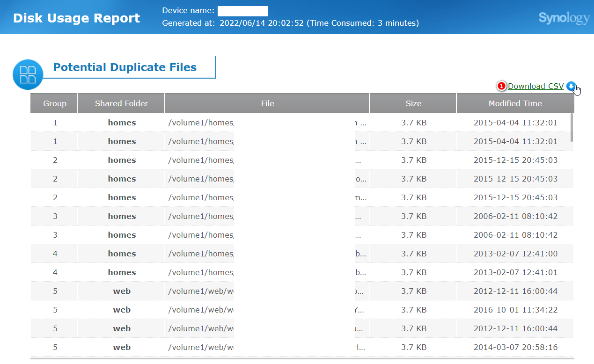Image resolution: width=594 pixels, height=364 pixels.
Task: Click the Synology logo in header
Action: coord(564,18)
